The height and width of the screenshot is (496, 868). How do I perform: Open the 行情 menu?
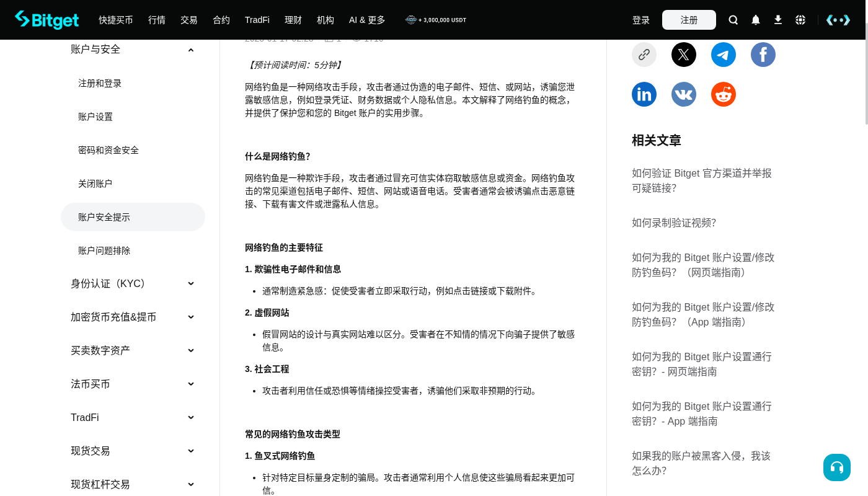(x=157, y=20)
